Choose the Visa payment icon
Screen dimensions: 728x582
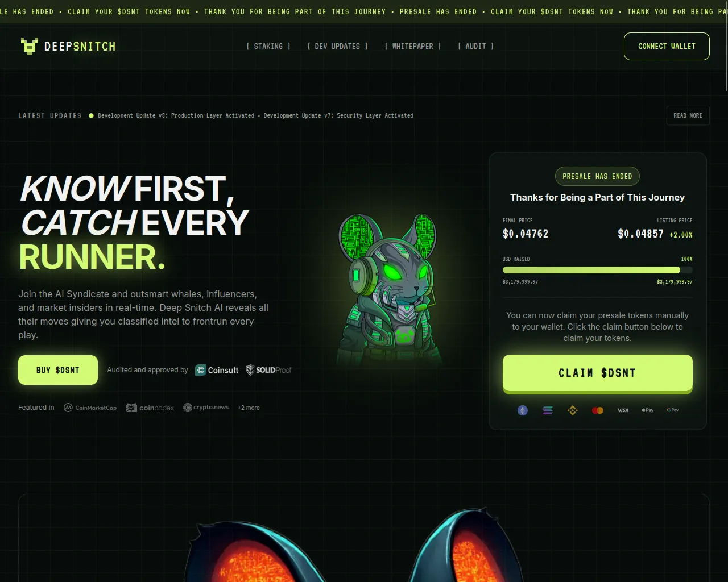pos(623,410)
